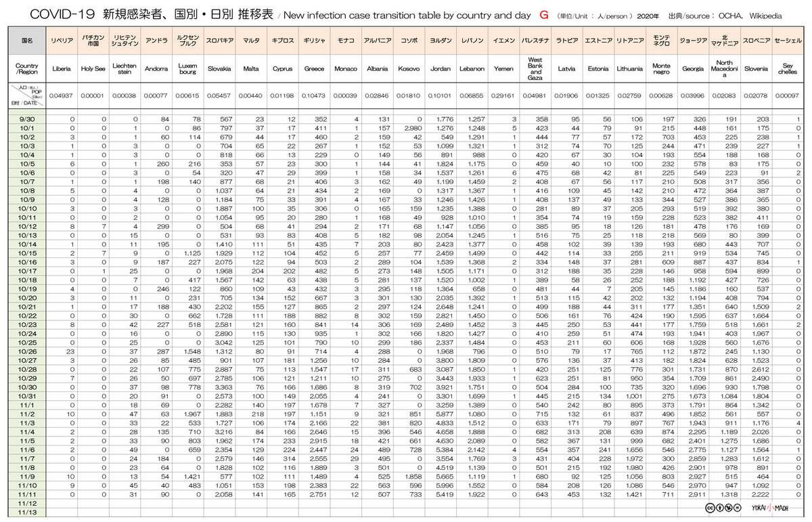This screenshot has height=522, width=812.
Task: Click the Creative Commons CC license icon
Action: 710,508
